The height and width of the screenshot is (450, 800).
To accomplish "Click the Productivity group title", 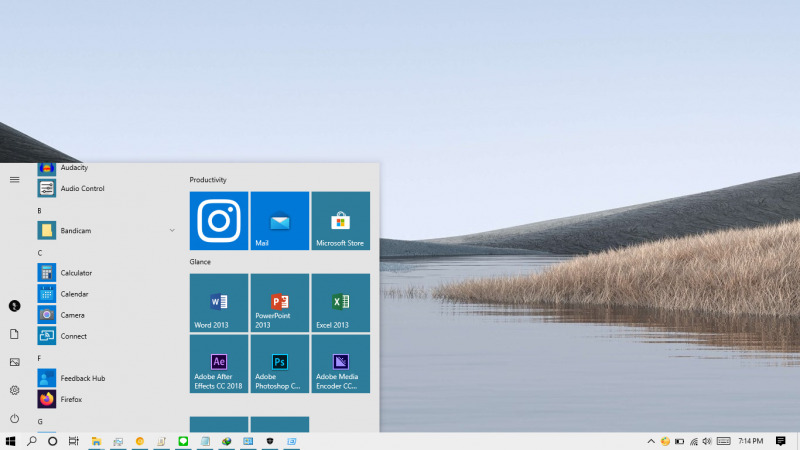I will [208, 180].
